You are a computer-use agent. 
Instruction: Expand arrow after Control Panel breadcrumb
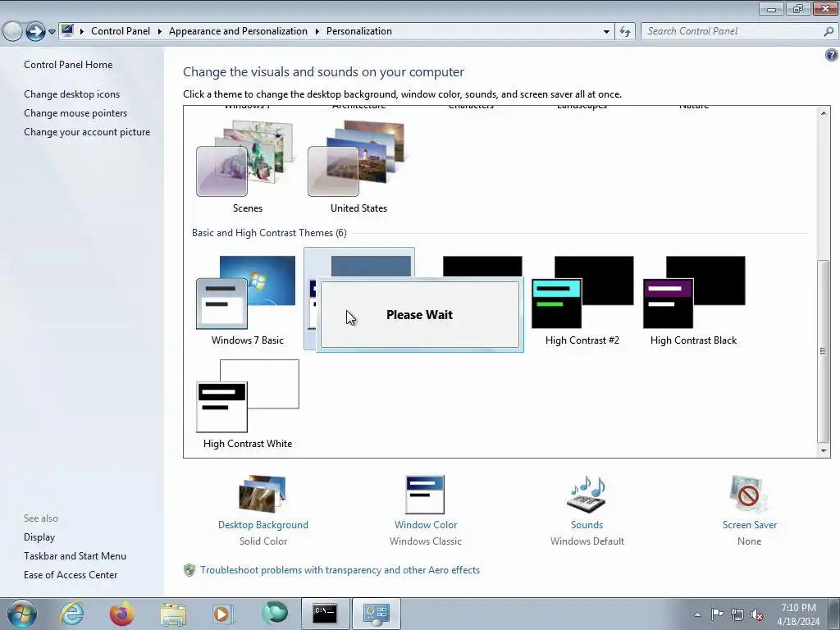click(160, 32)
